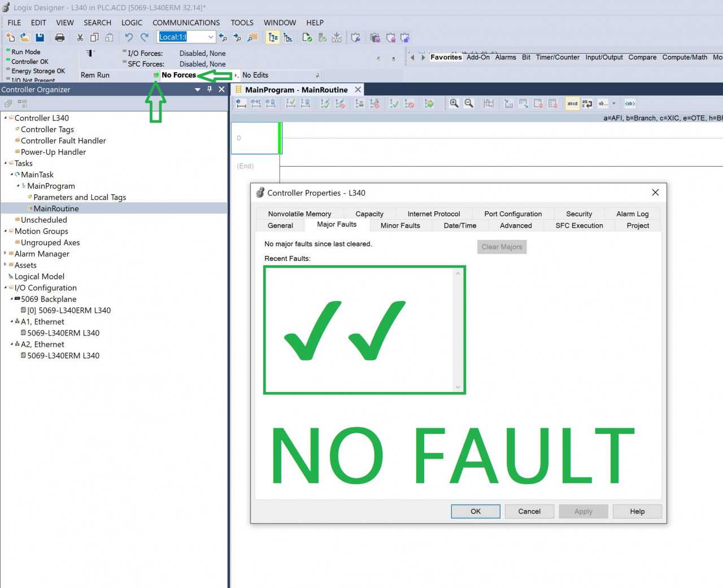723x588 pixels.
Task: Collapse the I/O Configuration tree node
Action: [x=6, y=288]
